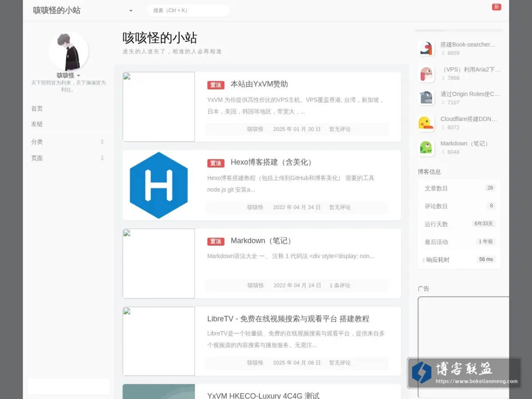Open post 本站由YxVM赞助
The height and width of the screenshot is (399, 532).
(259, 84)
